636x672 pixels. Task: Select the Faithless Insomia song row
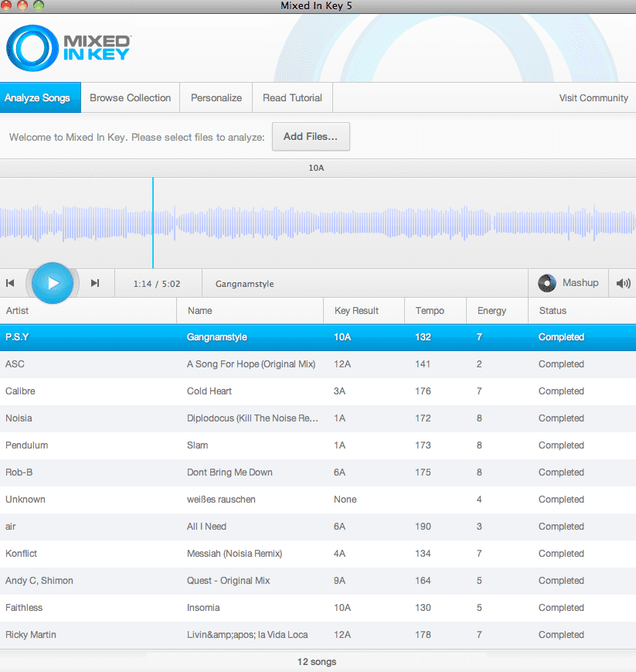[x=318, y=608]
